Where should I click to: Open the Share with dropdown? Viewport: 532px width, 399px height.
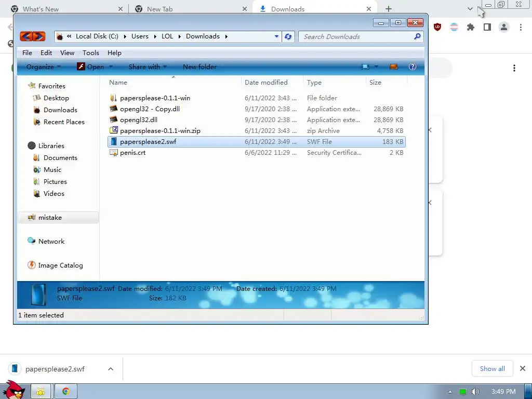[148, 66]
